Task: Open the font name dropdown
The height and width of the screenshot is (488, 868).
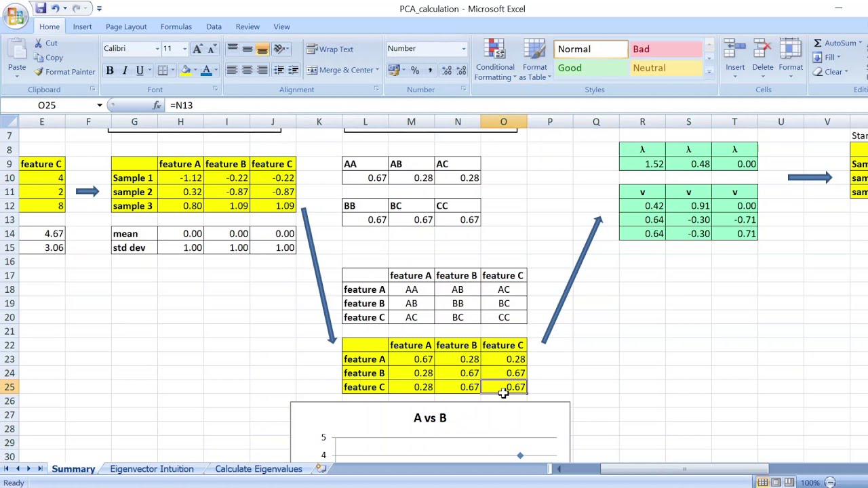Action: click(x=157, y=49)
